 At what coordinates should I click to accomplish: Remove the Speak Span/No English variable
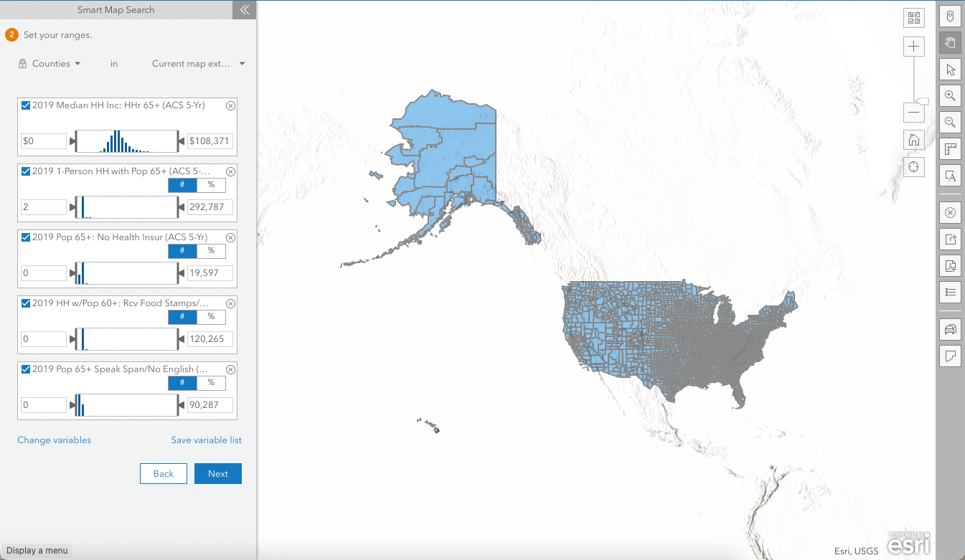pyautogui.click(x=230, y=369)
